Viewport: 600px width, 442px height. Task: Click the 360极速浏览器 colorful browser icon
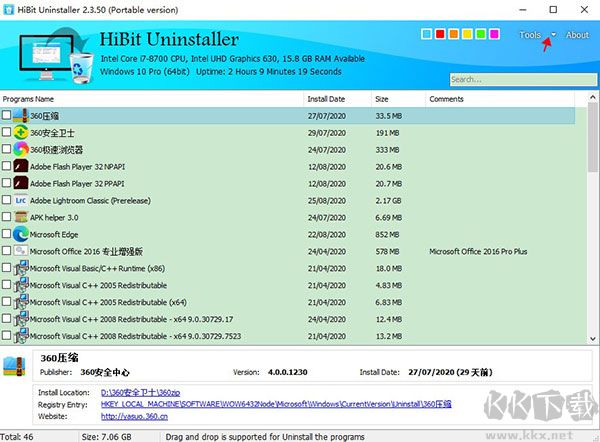(21, 149)
